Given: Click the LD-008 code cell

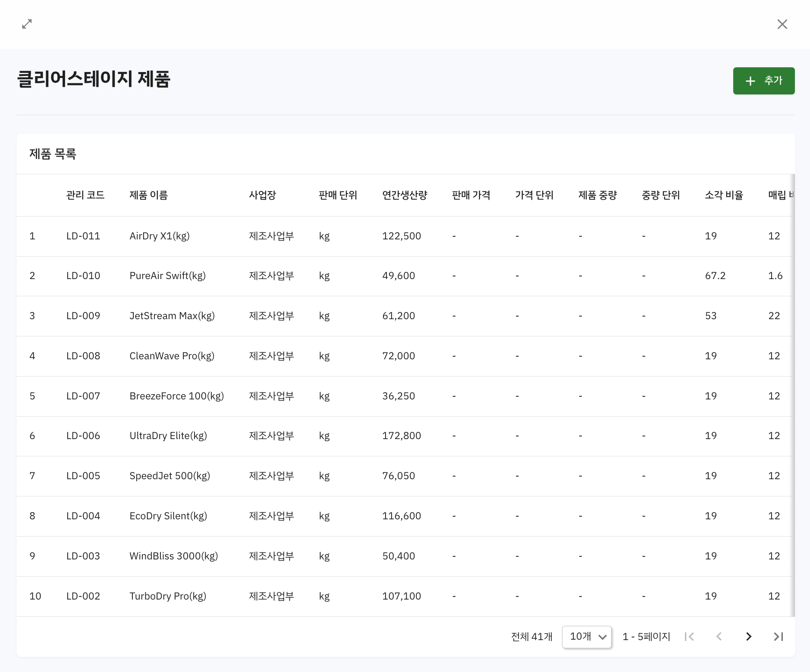Looking at the screenshot, I should pos(83,356).
